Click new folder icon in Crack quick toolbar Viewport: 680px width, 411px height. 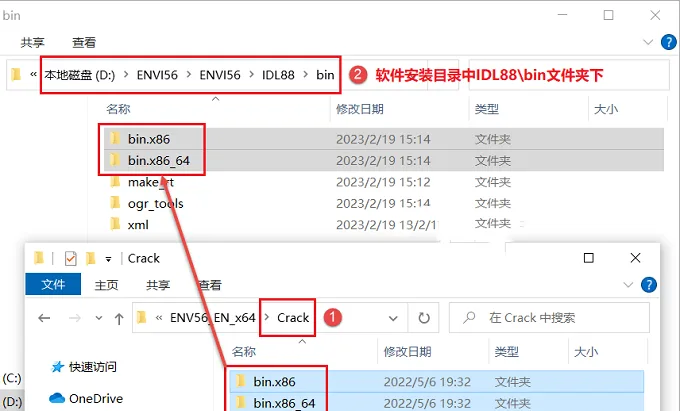pos(91,258)
